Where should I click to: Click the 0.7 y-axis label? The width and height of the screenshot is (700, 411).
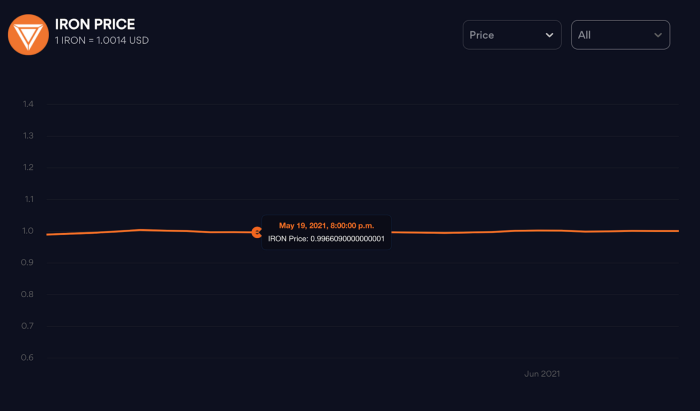click(28, 326)
